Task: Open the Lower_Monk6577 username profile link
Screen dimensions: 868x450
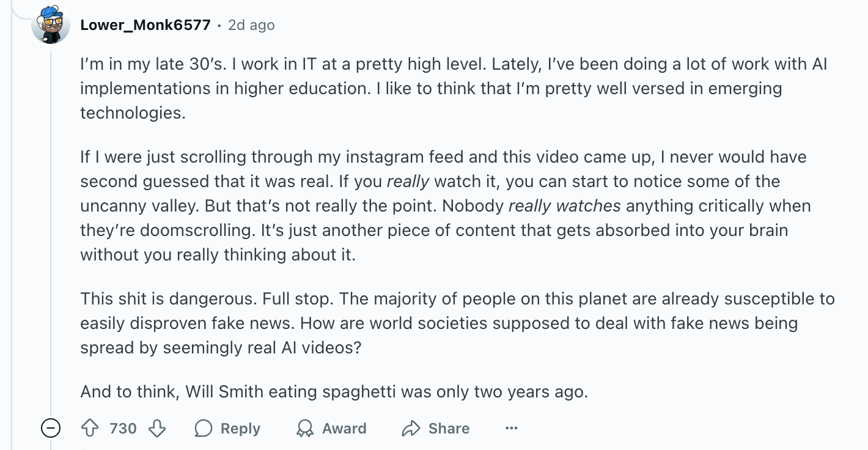Action: coord(145,25)
